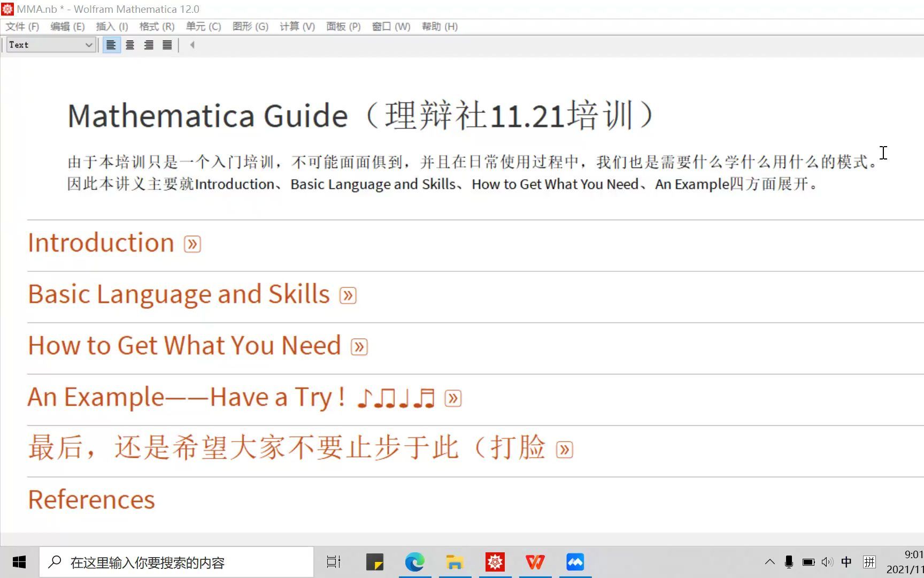Click the Introduction section heading
Viewport: 924px width, 578px height.
[101, 243]
